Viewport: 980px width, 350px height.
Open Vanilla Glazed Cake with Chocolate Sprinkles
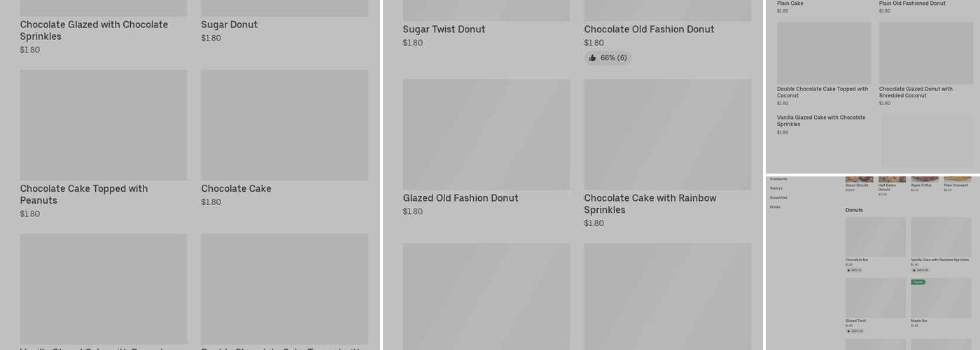pyautogui.click(x=821, y=120)
